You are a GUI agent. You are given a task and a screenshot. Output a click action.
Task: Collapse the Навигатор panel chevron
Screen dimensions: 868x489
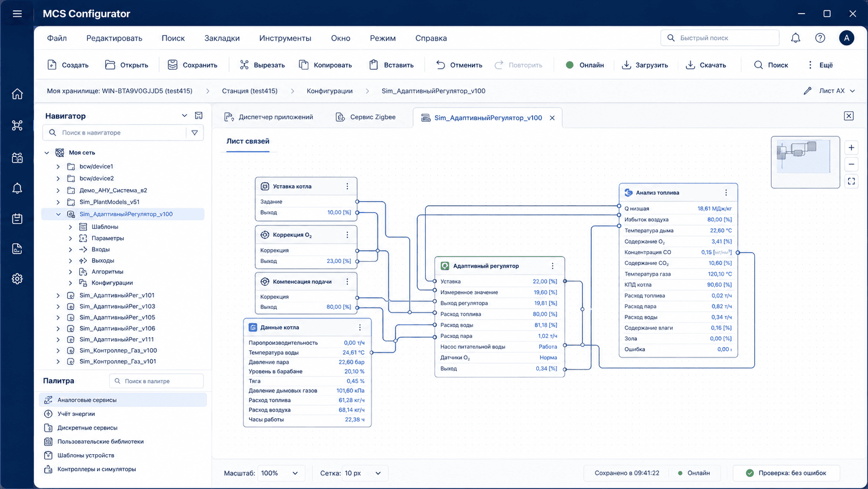point(184,115)
